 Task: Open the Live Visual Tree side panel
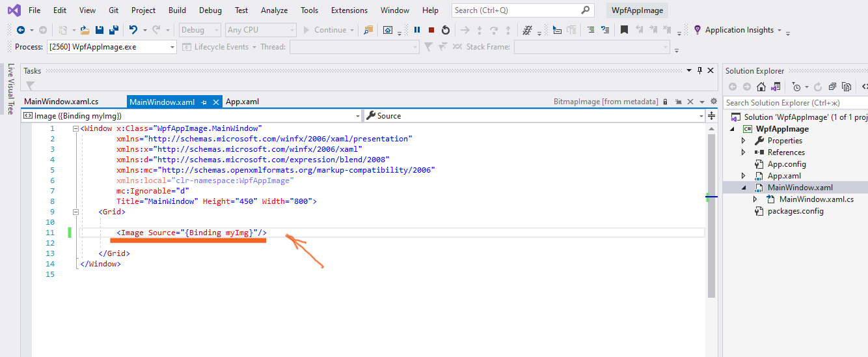click(x=10, y=89)
